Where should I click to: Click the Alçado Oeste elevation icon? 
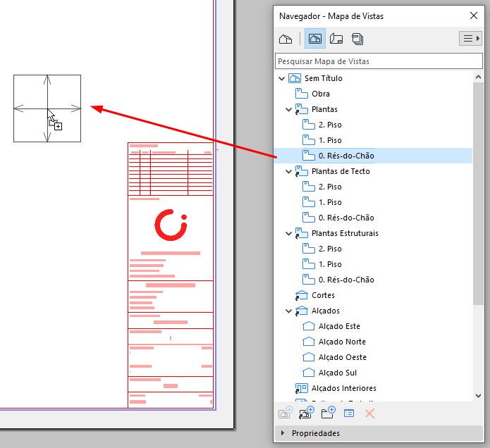point(309,357)
